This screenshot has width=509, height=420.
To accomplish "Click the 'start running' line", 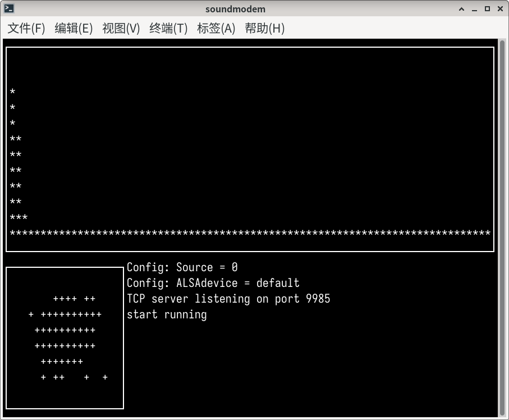I will [167, 314].
